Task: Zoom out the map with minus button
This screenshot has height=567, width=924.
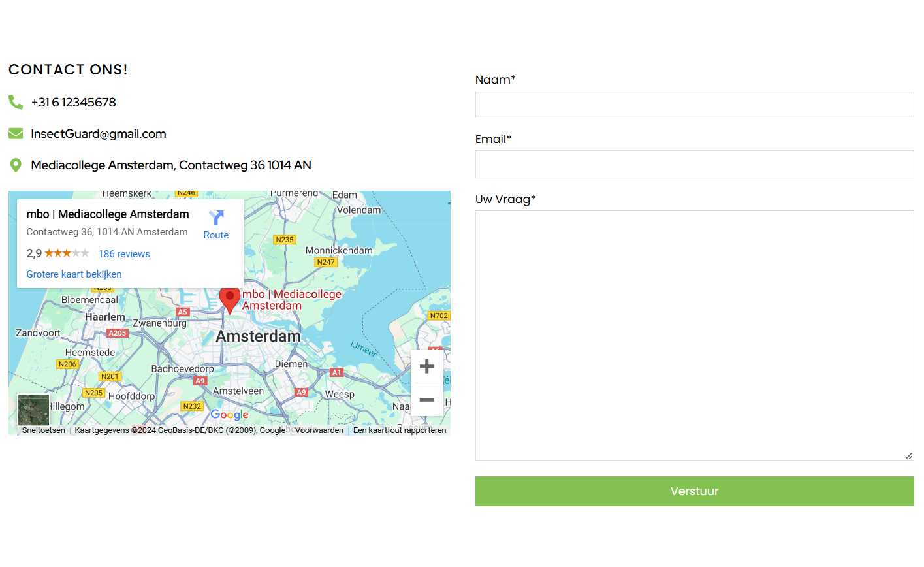Action: click(x=426, y=400)
